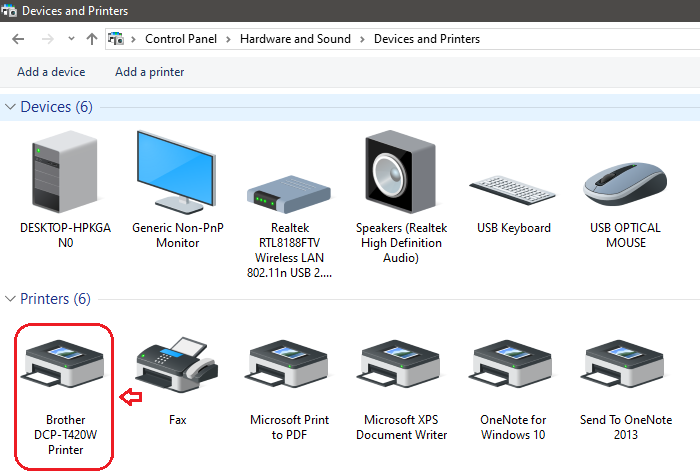
Task: Click Add a device in the command bar
Action: click(51, 72)
